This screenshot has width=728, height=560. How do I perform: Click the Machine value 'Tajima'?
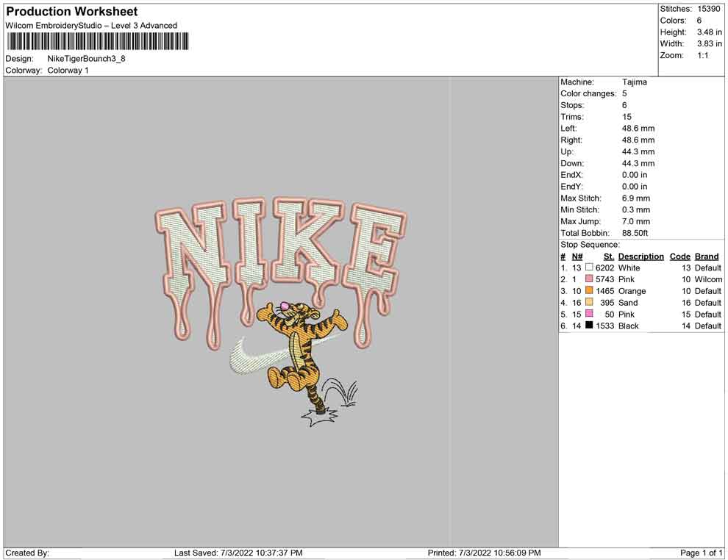click(x=634, y=82)
